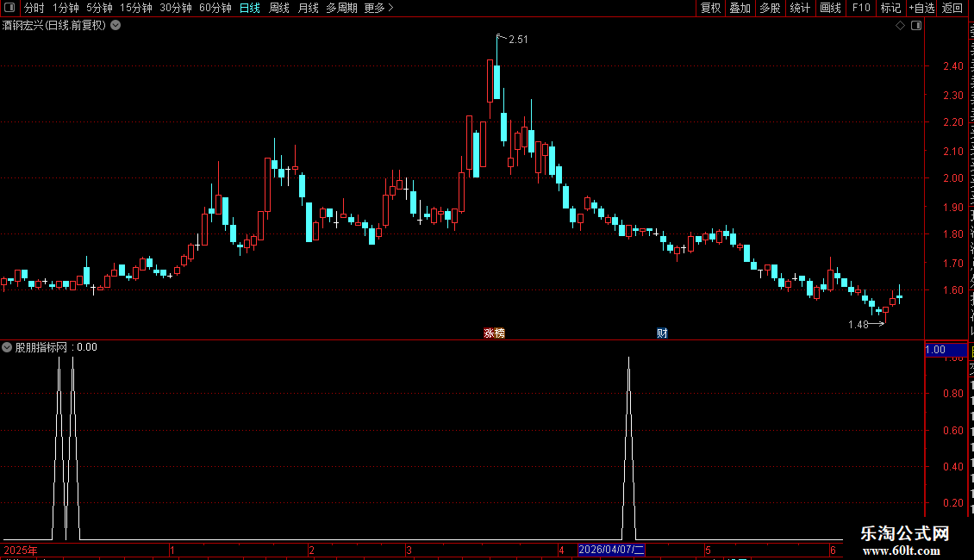Image resolution: width=974 pixels, height=560 pixels.
Task: Switch to 周线 weekly chart
Action: [279, 8]
